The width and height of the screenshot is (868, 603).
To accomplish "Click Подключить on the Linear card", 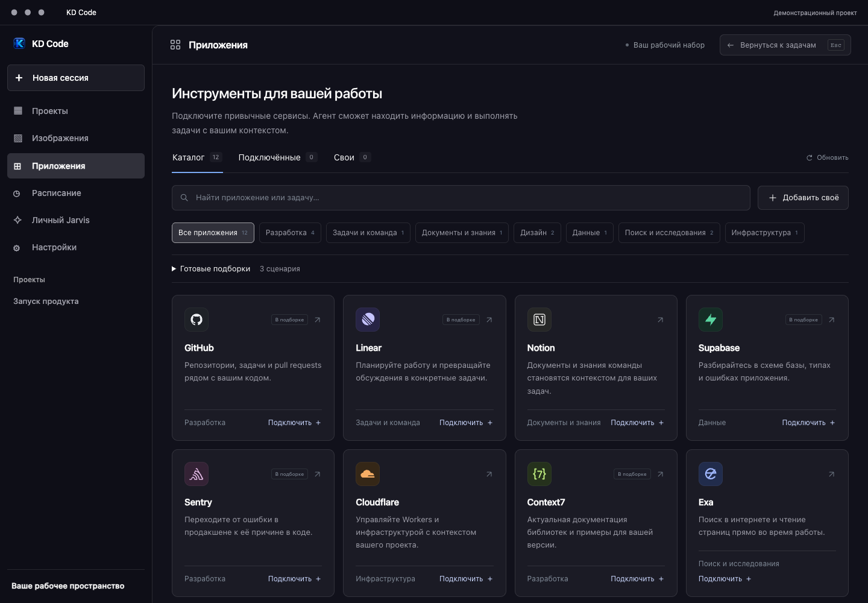I will pos(466,423).
